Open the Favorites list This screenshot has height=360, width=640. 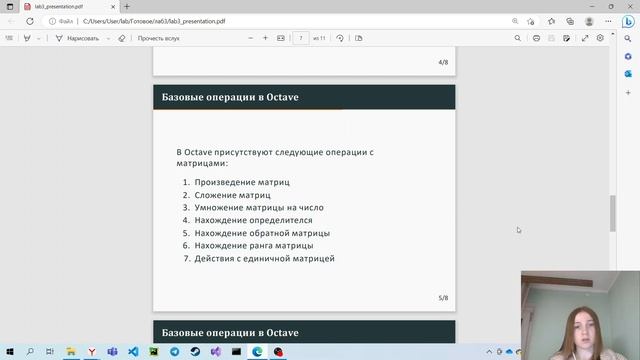(551, 21)
